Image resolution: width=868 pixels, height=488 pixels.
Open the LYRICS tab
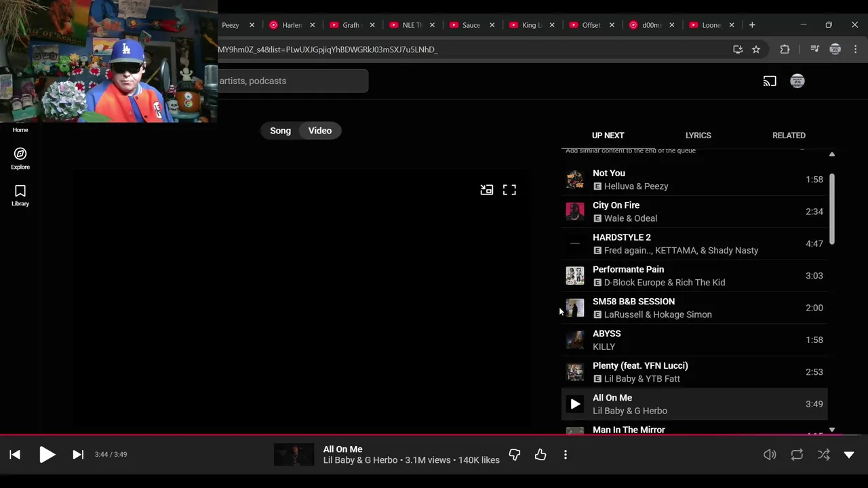coord(698,136)
